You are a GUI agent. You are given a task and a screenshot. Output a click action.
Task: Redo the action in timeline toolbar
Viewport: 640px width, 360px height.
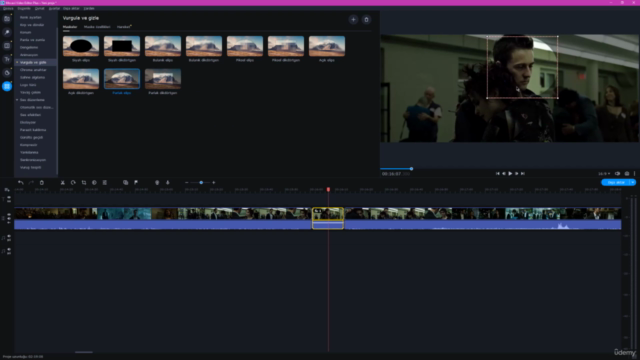point(31,182)
